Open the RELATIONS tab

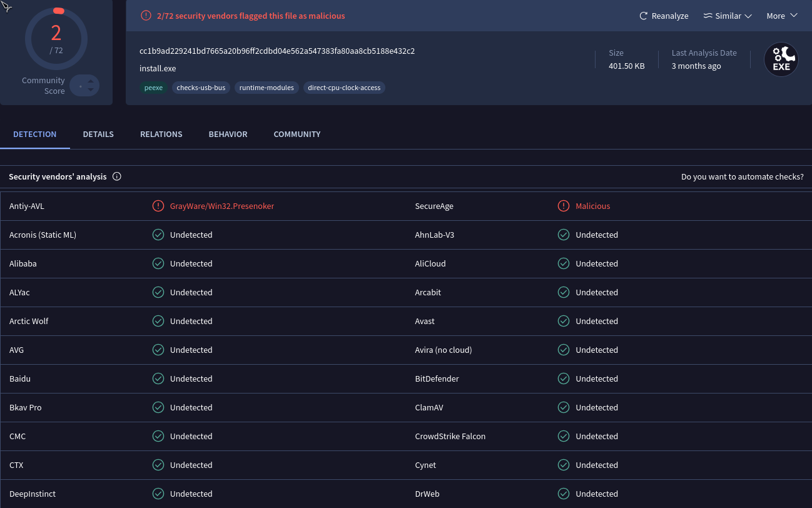(x=161, y=134)
